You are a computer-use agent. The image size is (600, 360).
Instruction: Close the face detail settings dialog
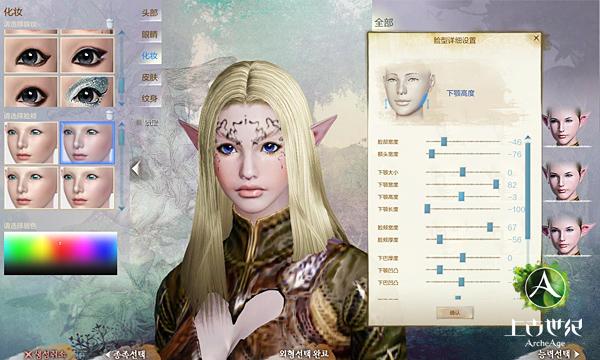(x=536, y=38)
